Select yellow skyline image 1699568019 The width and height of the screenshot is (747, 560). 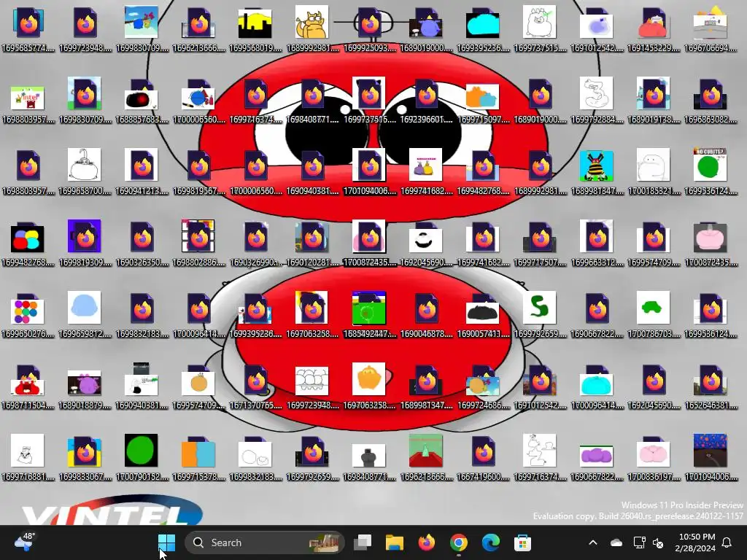(x=255, y=29)
